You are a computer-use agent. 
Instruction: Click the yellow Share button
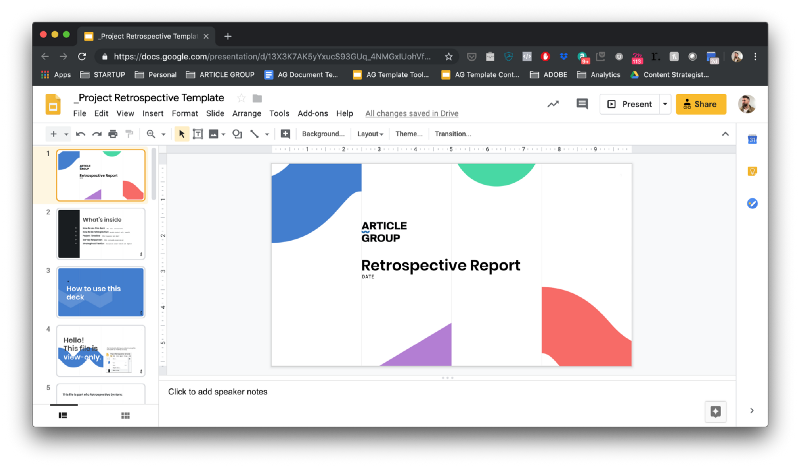(701, 104)
